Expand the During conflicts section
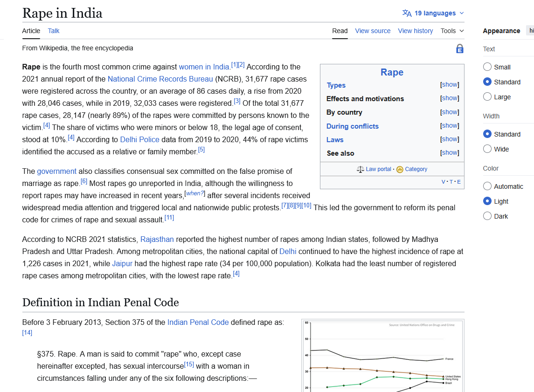 coord(450,125)
